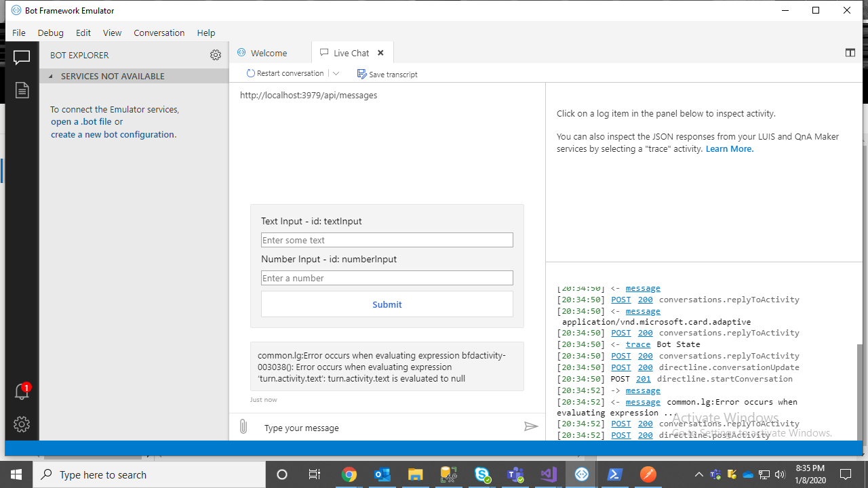868x488 pixels.
Task: Open Emulator settings gear in sidebar
Action: click(x=22, y=424)
